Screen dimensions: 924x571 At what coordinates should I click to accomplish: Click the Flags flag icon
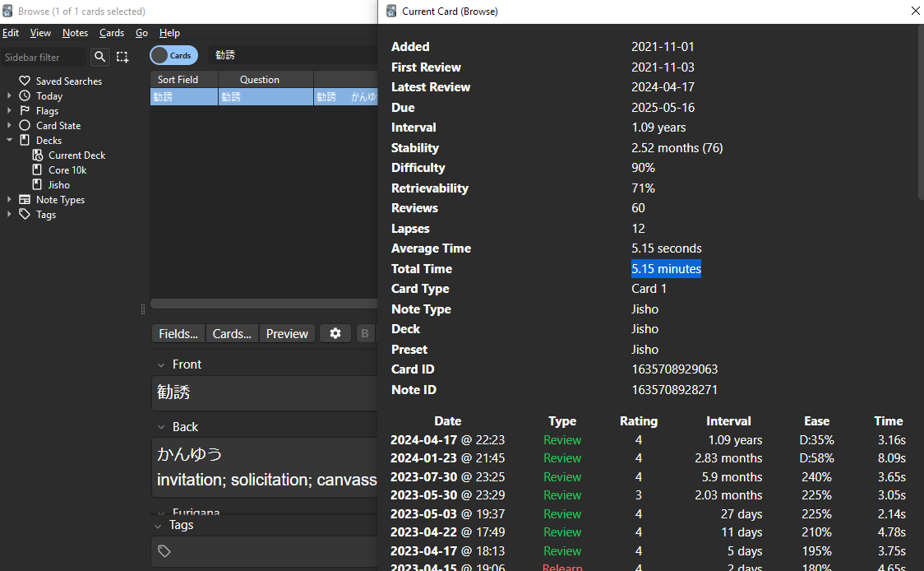[25, 110]
